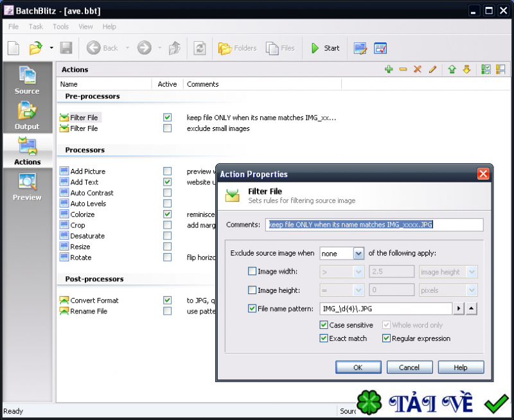Move action up with green arrow
This screenshot has height=420, width=514.
pos(452,69)
